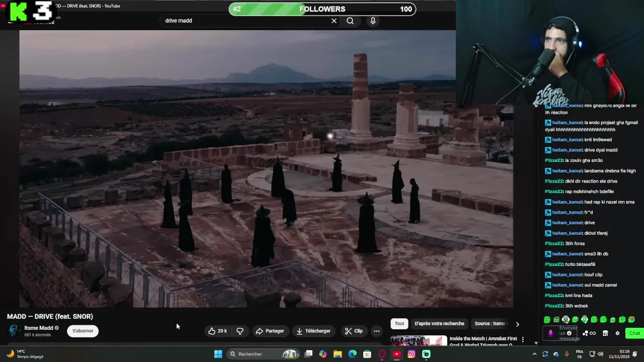Show more filter chips with right chevron
The image size is (644, 362).
click(x=517, y=324)
